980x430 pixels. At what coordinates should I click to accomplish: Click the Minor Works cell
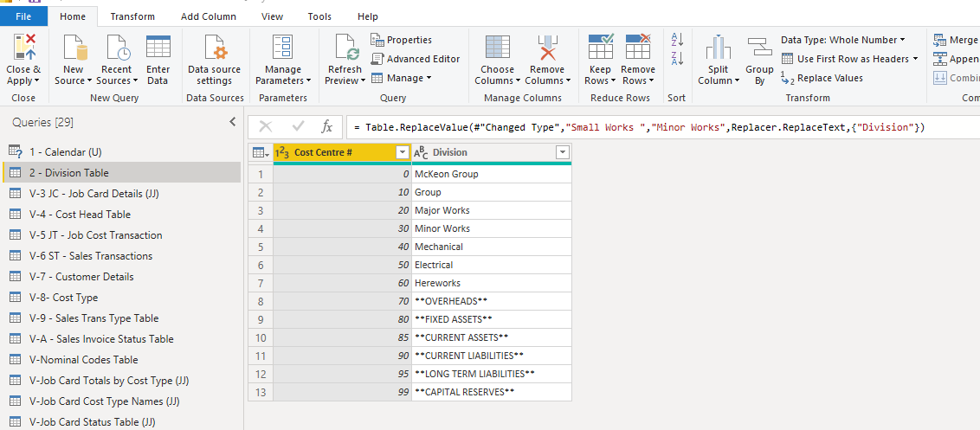(x=491, y=228)
